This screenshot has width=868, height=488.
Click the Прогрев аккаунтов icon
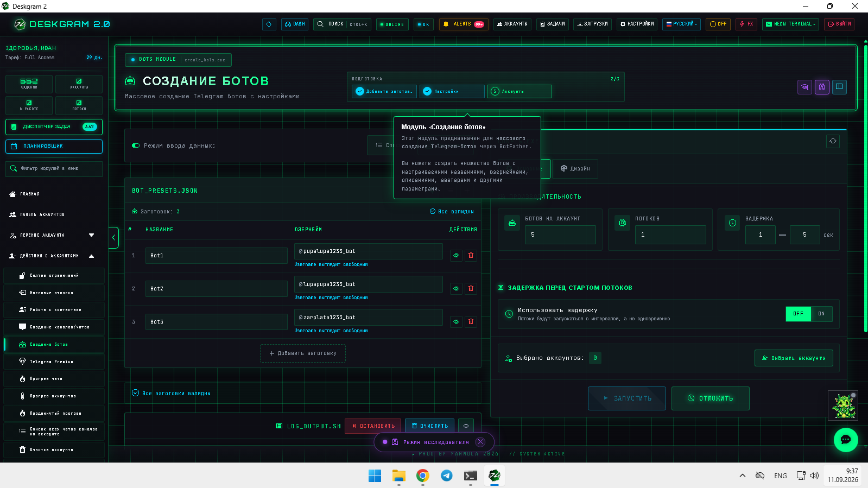click(22, 396)
